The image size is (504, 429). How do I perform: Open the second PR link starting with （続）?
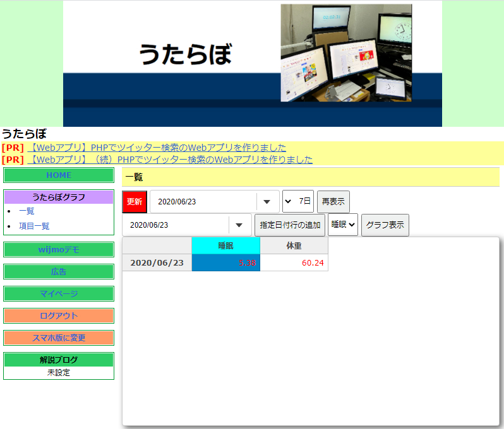170,160
